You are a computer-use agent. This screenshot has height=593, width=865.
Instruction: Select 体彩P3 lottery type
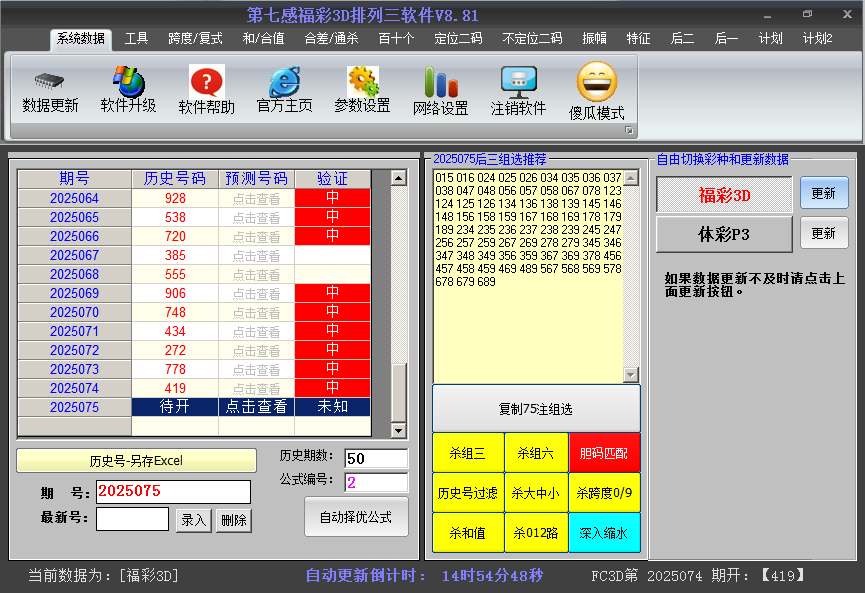724,234
